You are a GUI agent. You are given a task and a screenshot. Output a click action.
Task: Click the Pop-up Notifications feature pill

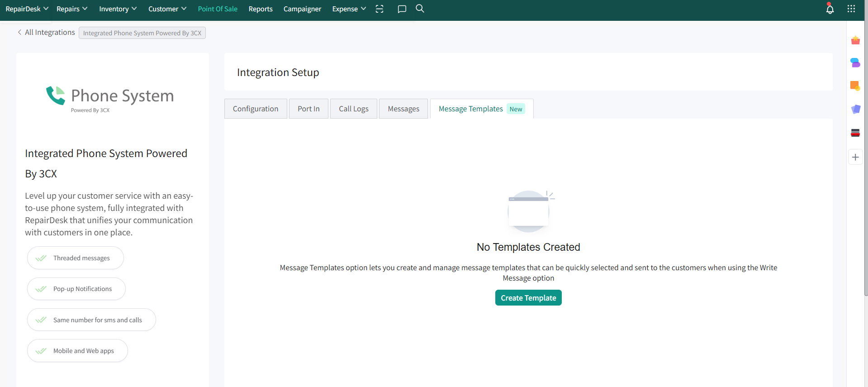pos(76,289)
